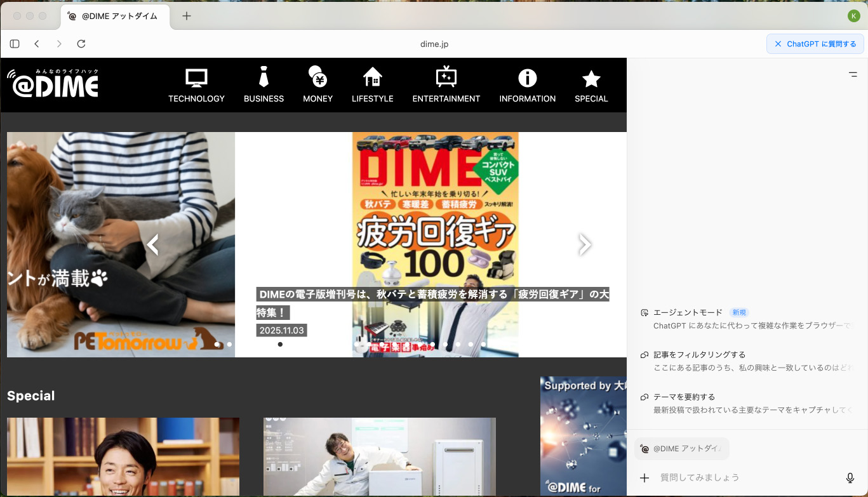Open the BUSINESS necktie icon

(x=264, y=77)
